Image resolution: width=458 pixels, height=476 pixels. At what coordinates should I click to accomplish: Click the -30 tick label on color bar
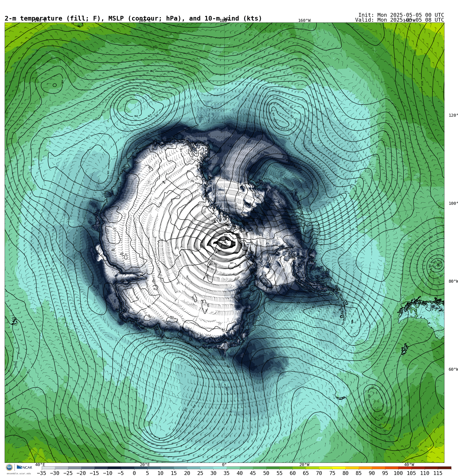tap(55, 473)
